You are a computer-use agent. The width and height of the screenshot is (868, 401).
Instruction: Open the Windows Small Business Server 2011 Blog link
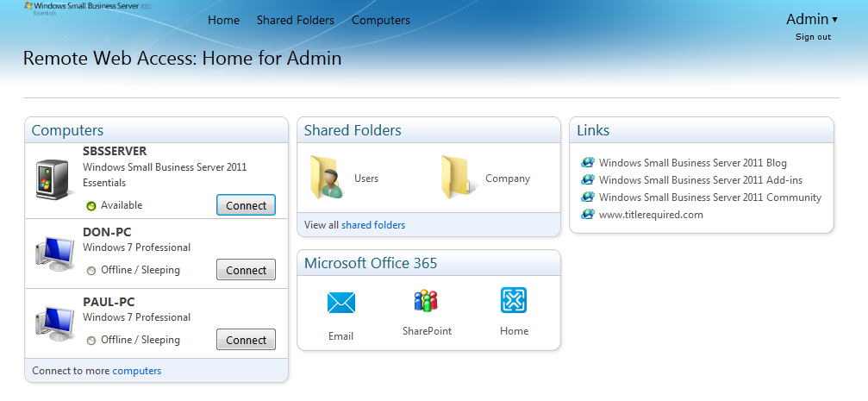(692, 163)
